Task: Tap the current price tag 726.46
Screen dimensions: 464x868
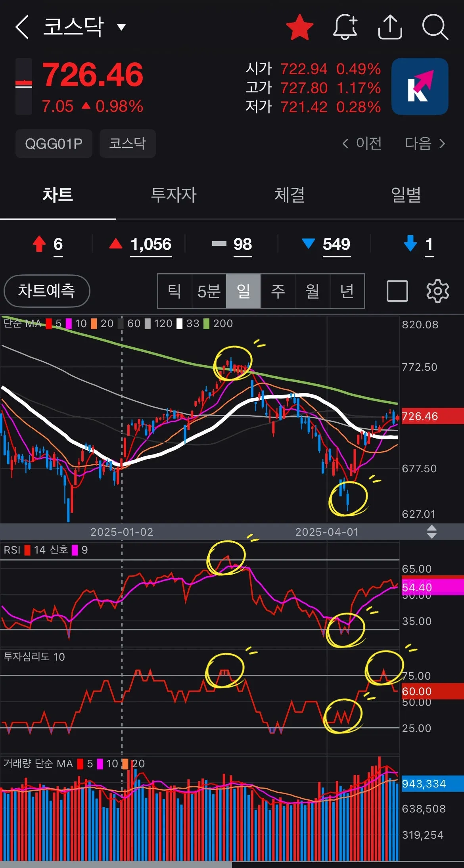Action: coord(433,416)
